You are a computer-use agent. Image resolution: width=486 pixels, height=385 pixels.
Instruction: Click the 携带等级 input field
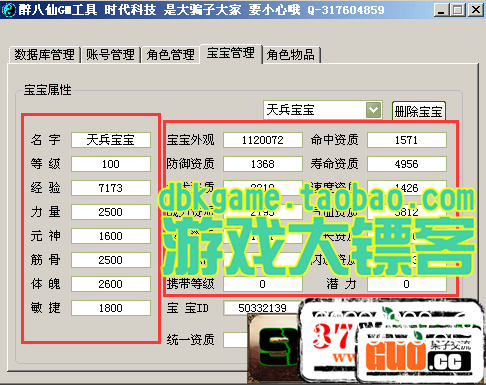click(x=263, y=284)
